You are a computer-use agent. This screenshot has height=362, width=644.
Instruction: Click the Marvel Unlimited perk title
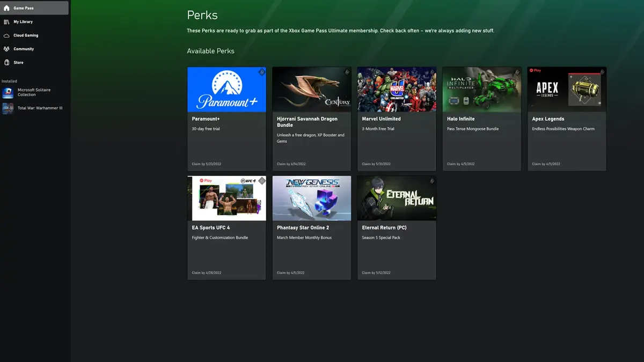tap(382, 119)
